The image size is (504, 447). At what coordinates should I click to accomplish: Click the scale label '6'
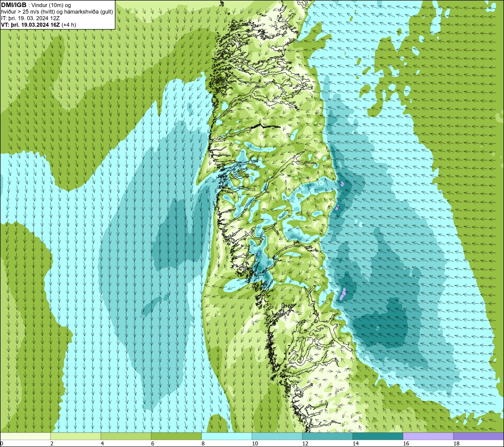pyautogui.click(x=153, y=443)
